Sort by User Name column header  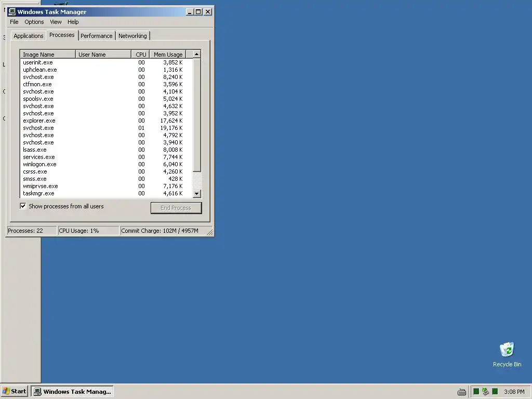[103, 55]
